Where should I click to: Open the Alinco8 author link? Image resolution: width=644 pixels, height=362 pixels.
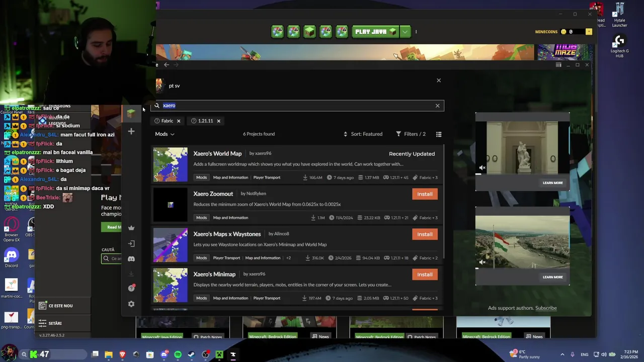coord(282,234)
